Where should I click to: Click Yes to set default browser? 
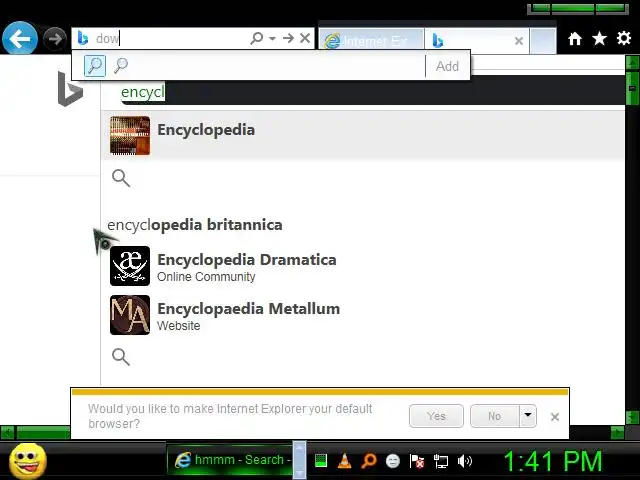click(x=436, y=416)
